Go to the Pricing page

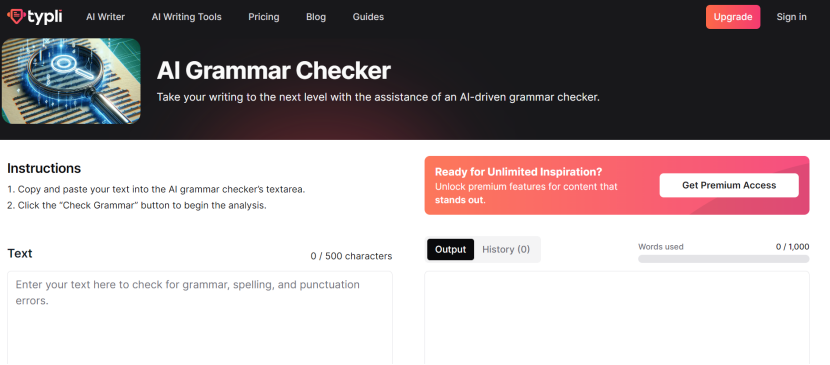[264, 17]
